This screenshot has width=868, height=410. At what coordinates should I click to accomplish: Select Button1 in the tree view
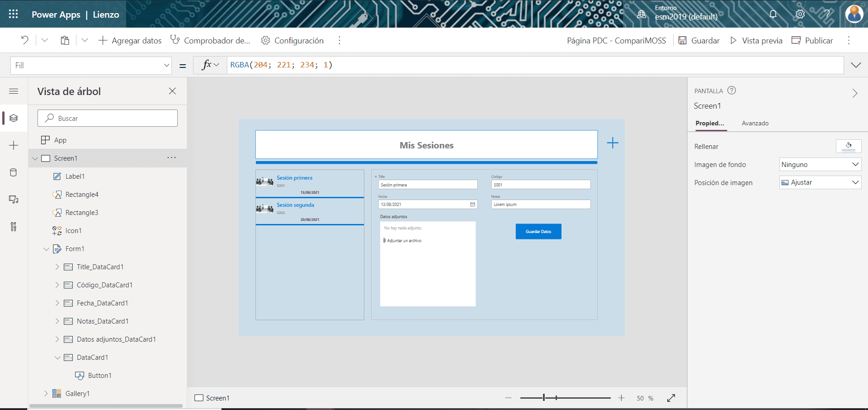[x=99, y=376]
